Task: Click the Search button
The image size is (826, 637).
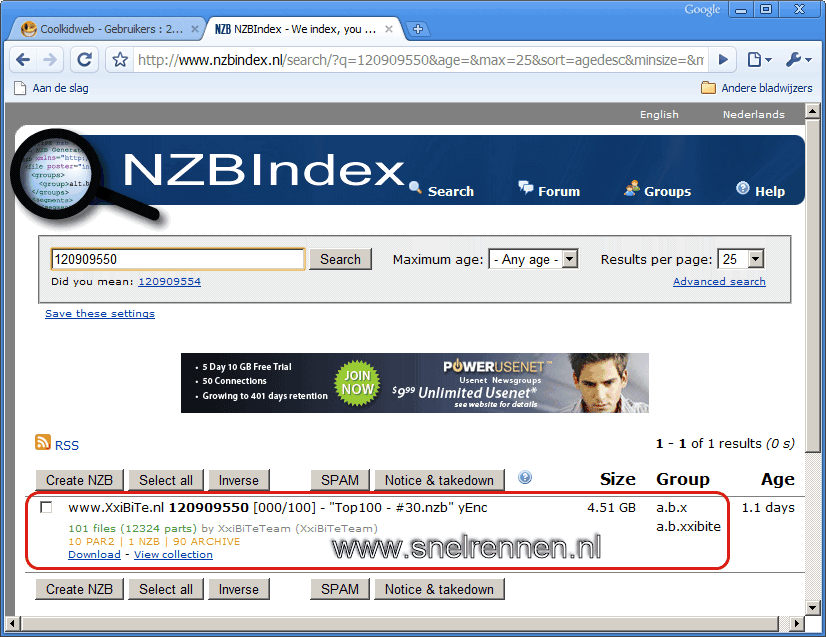Action: point(340,259)
